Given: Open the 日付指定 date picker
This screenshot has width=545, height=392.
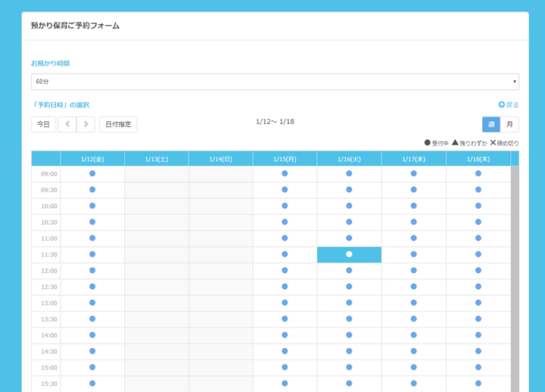Looking at the screenshot, I should click(118, 124).
